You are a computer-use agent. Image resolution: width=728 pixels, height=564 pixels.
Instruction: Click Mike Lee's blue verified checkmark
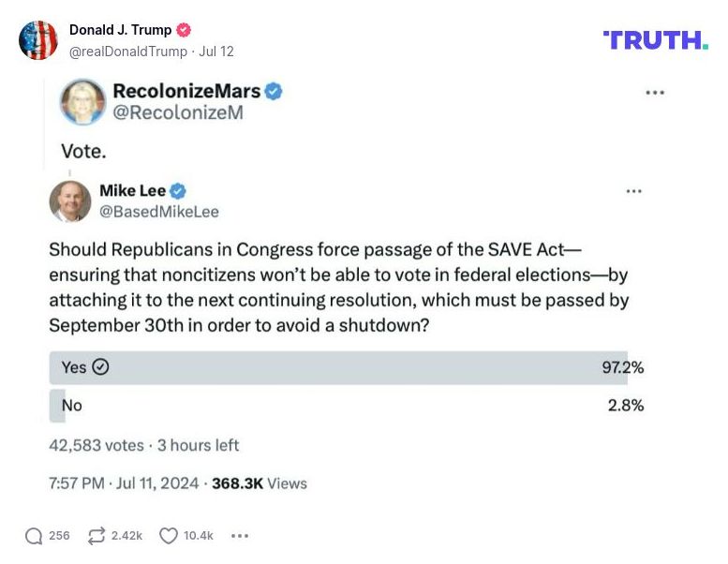(177, 191)
